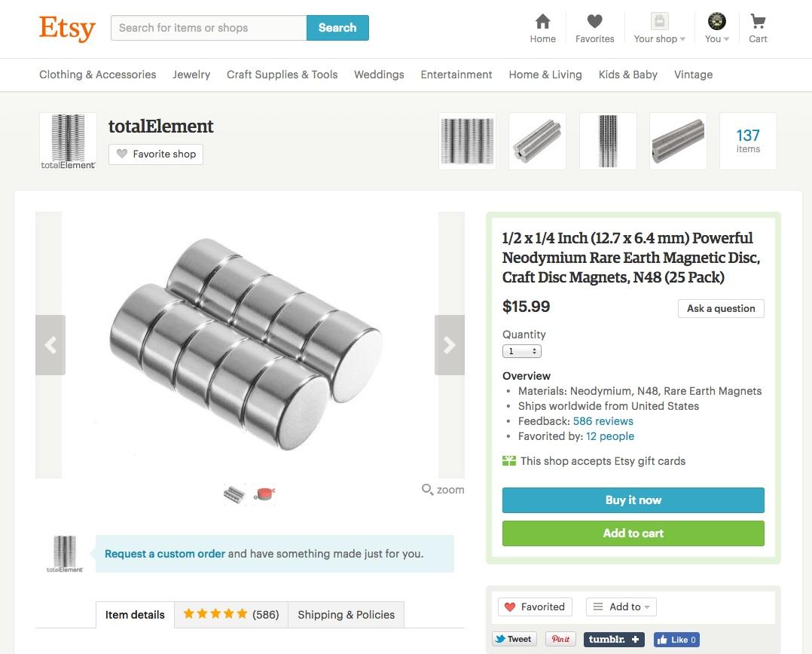Show previous product image with left arrow
The height and width of the screenshot is (654, 812).
coord(50,345)
